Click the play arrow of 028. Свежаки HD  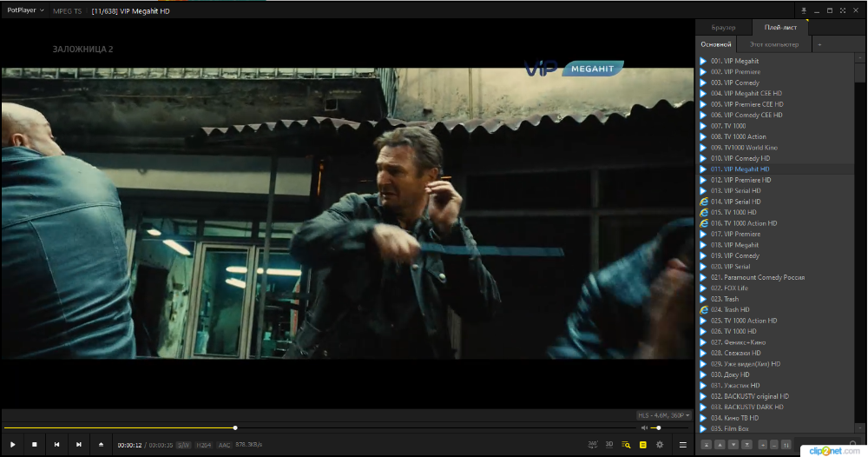[703, 353]
